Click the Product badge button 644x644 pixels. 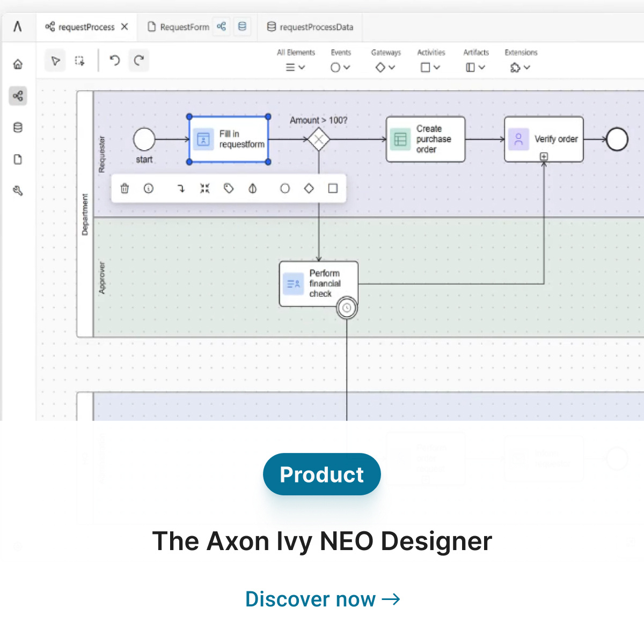tap(322, 474)
